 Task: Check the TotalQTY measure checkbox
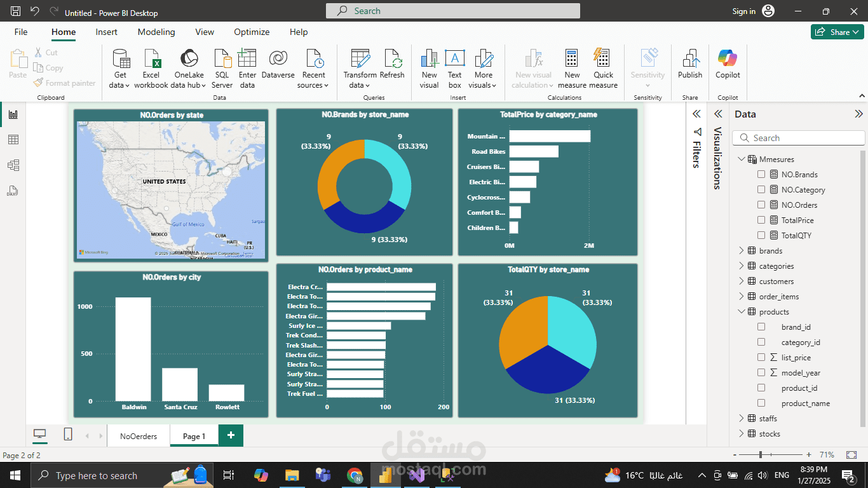pos(761,235)
